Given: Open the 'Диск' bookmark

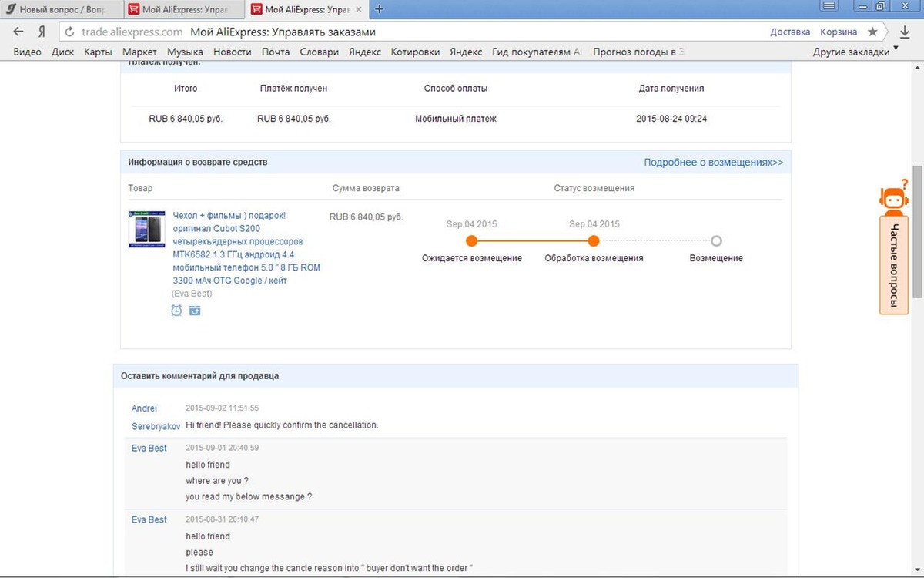Looking at the screenshot, I should [62, 52].
